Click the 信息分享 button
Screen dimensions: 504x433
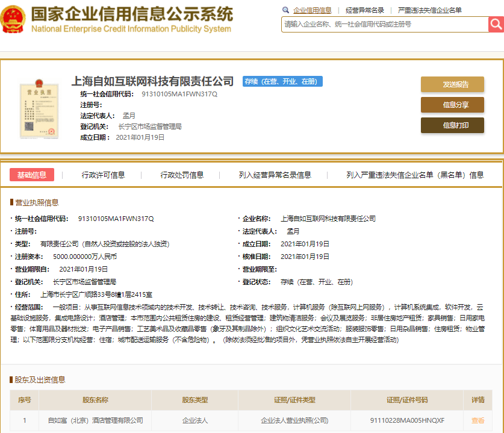452,105
